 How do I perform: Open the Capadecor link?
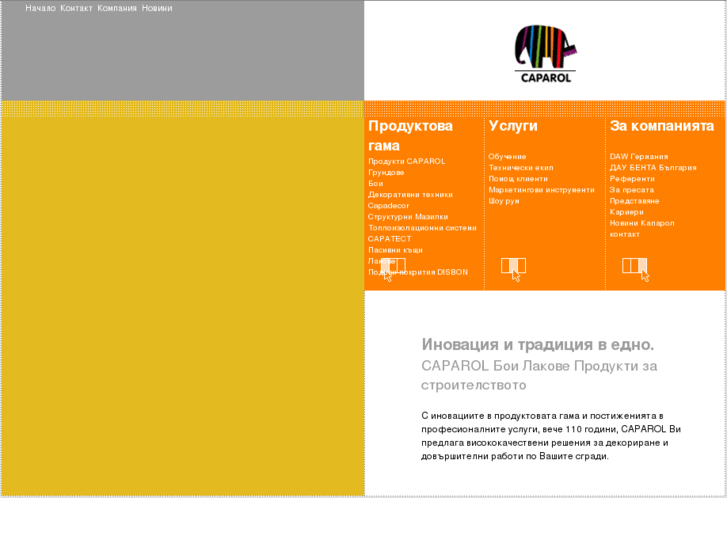click(x=389, y=205)
